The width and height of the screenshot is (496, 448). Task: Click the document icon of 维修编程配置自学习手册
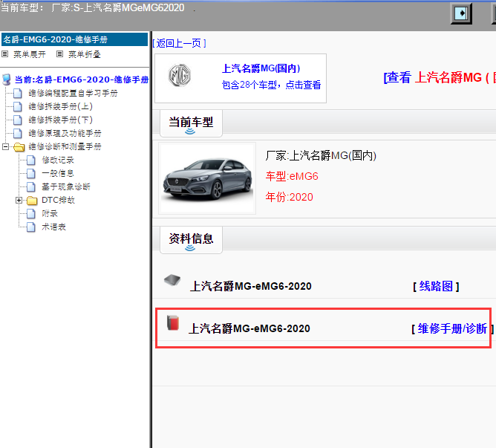(18, 94)
